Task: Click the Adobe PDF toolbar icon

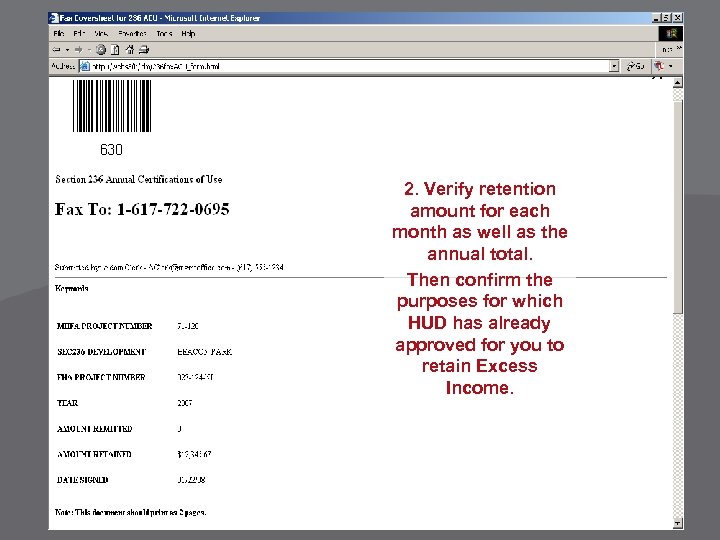Action: coord(659,66)
